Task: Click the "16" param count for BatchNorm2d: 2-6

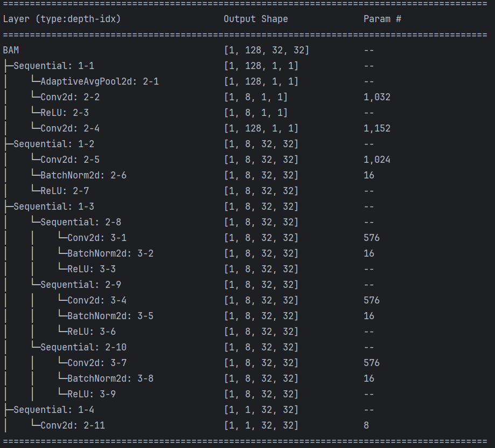Action: [369, 175]
